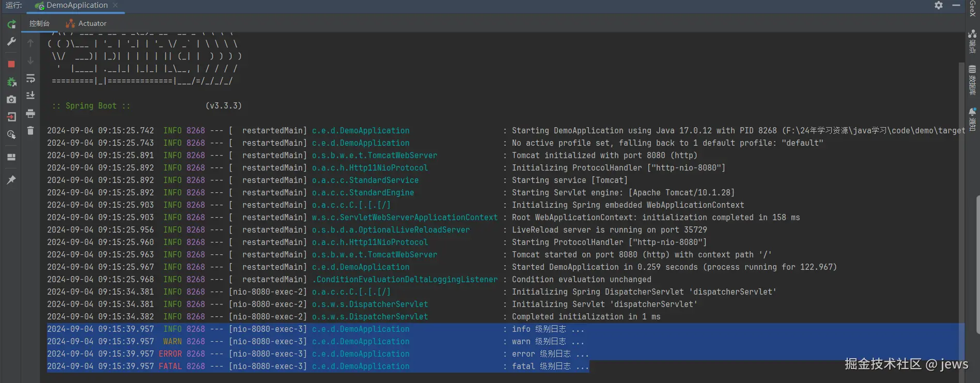Viewport: 980px width, 383px height.
Task: Click the 'error 级别日志' log message
Action: (x=550, y=354)
